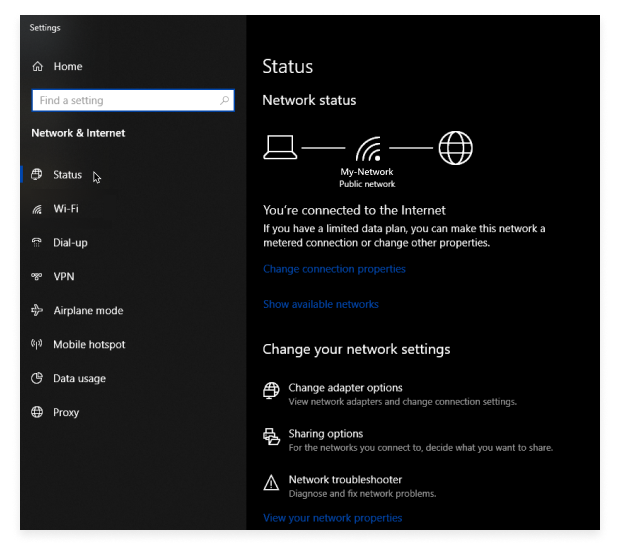Click the Status globe icon

point(38,175)
